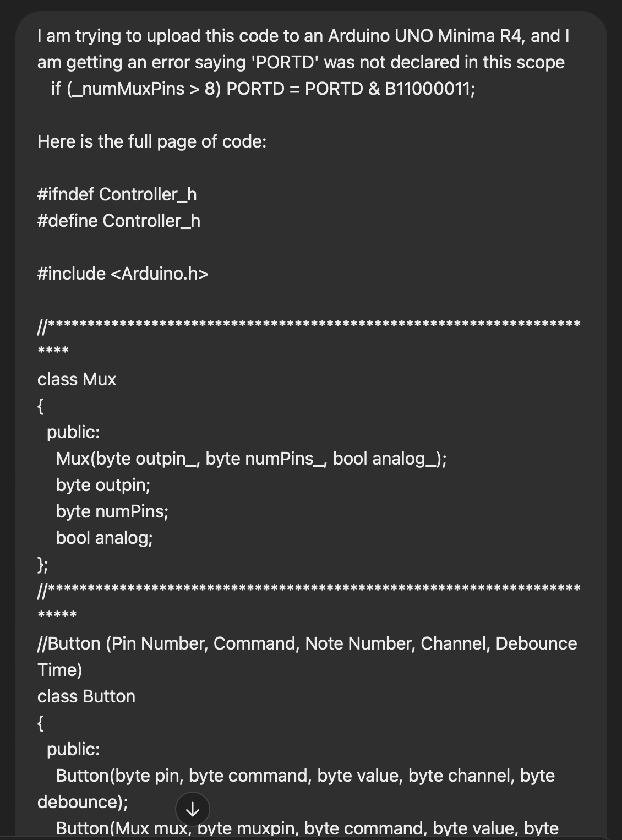
Task: Click the '#ifndef Controller_h' line
Action: coord(117,194)
